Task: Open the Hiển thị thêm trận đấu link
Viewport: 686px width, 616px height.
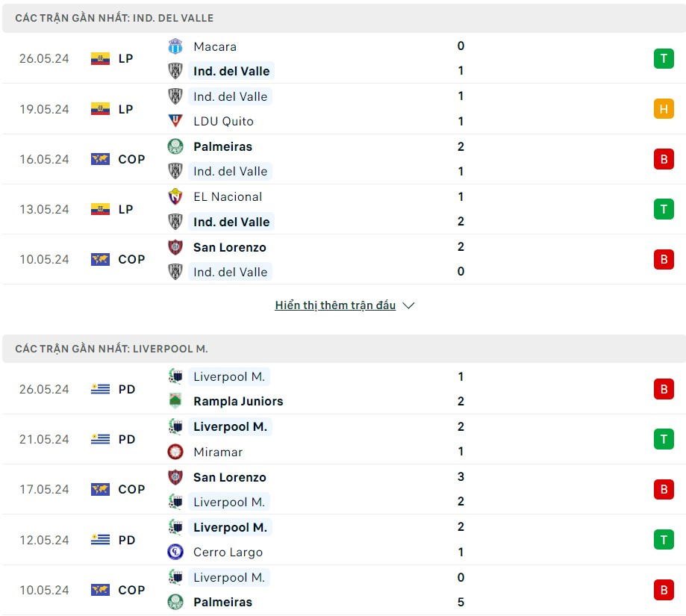Action: 335,305
